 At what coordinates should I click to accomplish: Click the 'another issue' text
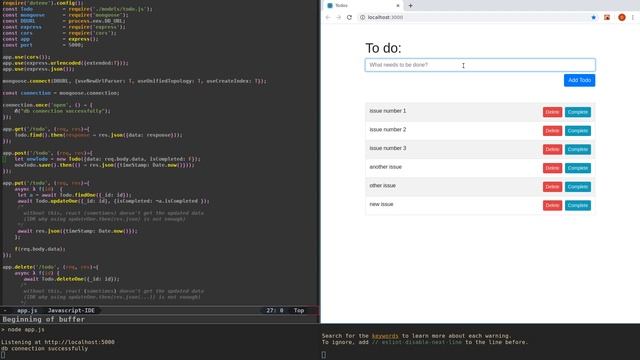(386, 167)
